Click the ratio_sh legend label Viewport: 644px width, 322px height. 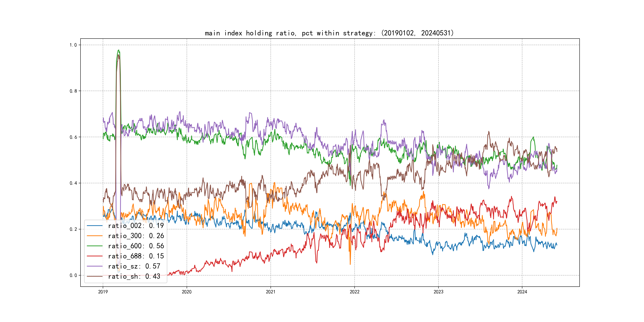tap(134, 276)
